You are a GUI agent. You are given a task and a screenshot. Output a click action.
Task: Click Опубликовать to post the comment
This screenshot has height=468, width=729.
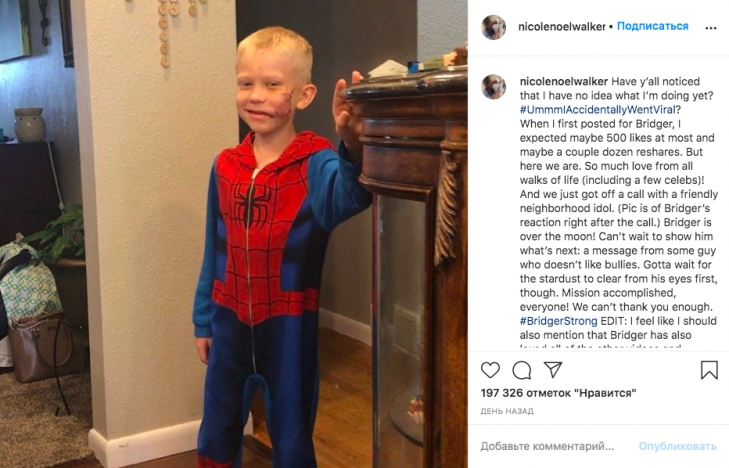coord(677,446)
